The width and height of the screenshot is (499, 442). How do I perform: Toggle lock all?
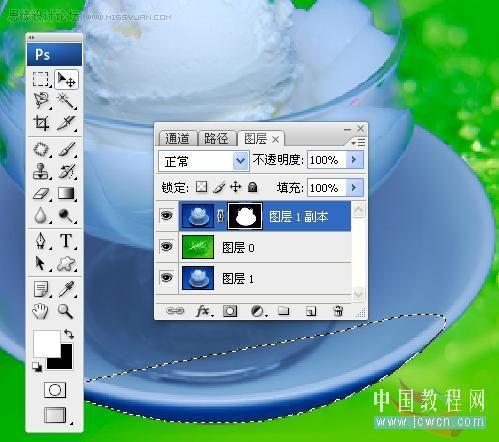[x=253, y=187]
